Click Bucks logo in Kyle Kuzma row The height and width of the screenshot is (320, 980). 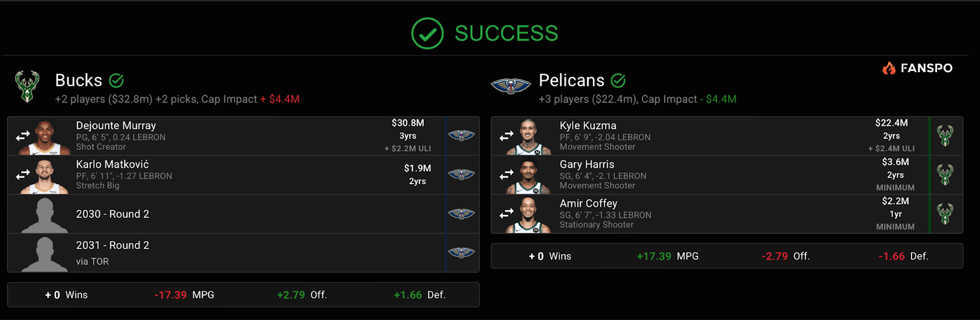[x=945, y=136]
